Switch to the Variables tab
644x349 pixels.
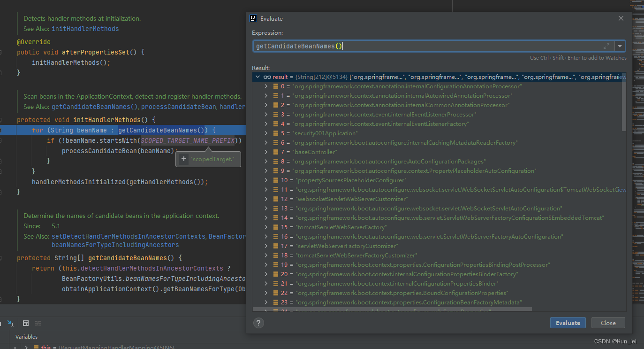click(x=26, y=336)
